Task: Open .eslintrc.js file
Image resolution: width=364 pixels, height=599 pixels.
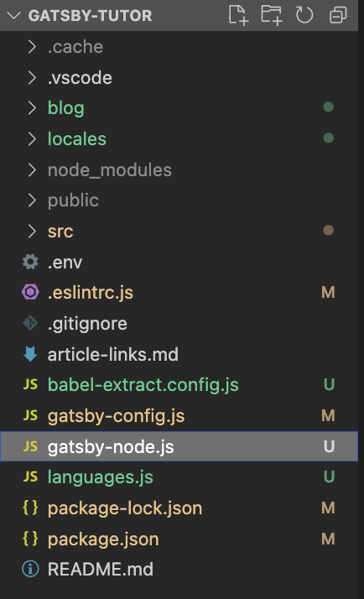Action: click(x=90, y=293)
